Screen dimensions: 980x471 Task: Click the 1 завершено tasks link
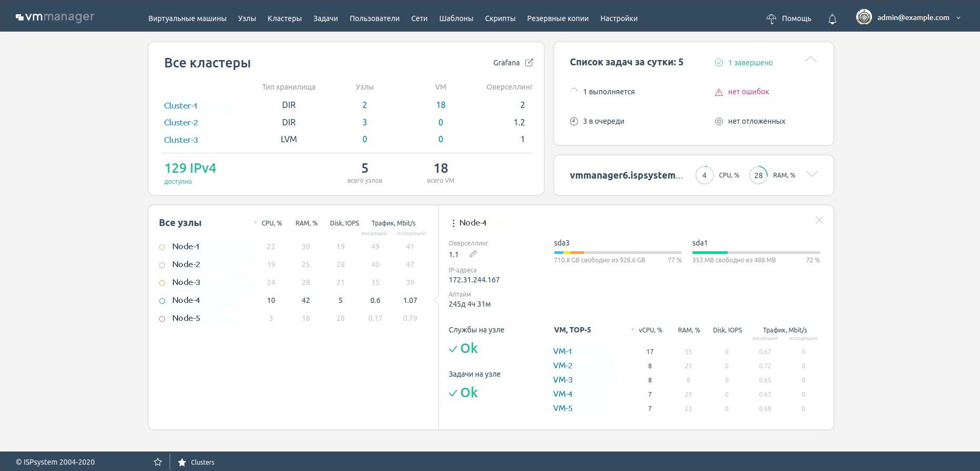click(750, 63)
